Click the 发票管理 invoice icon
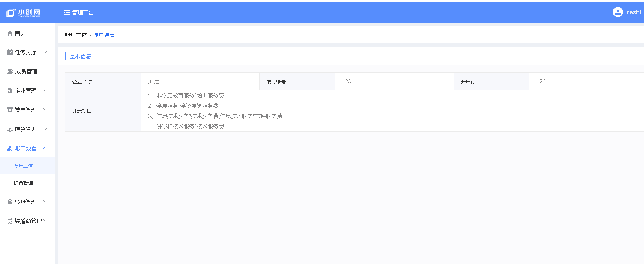Image resolution: width=644 pixels, height=264 pixels. [x=10, y=110]
